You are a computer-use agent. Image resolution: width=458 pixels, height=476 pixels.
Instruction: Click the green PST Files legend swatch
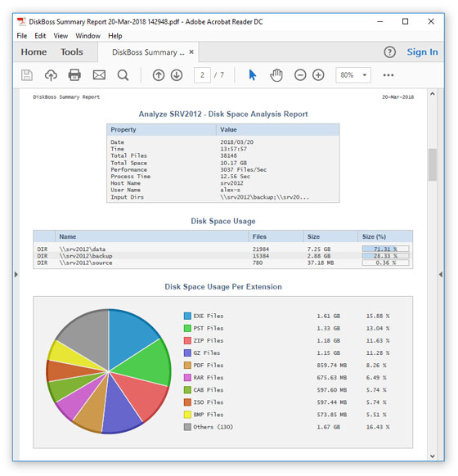187,328
